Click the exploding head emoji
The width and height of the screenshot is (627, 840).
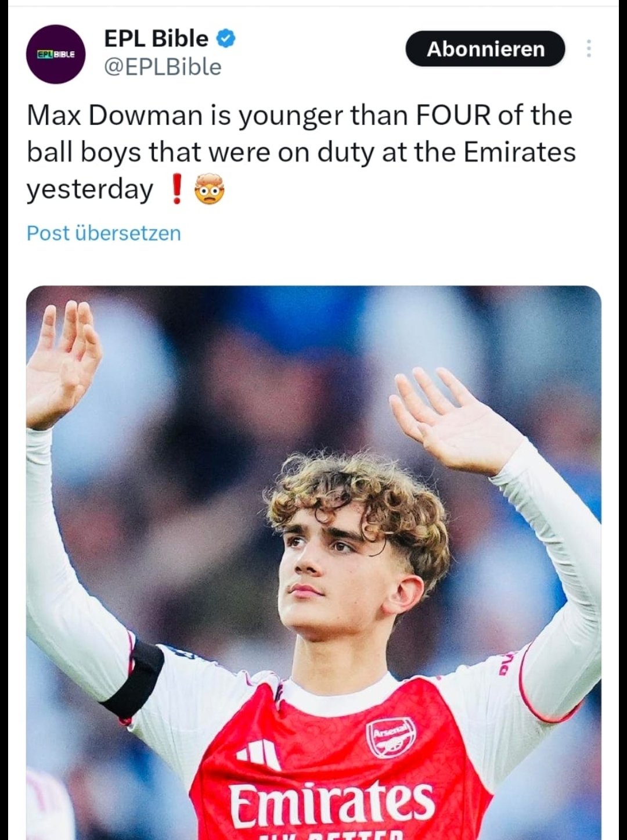[209, 189]
